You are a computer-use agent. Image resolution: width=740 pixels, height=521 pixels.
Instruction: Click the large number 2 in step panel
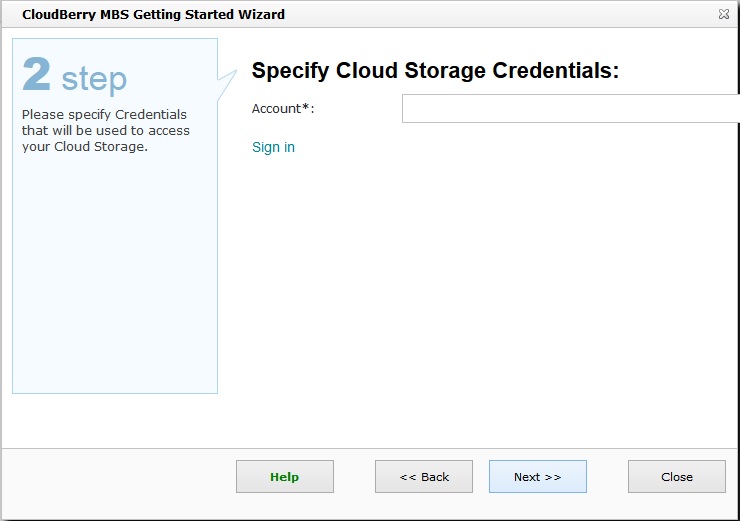[37, 75]
